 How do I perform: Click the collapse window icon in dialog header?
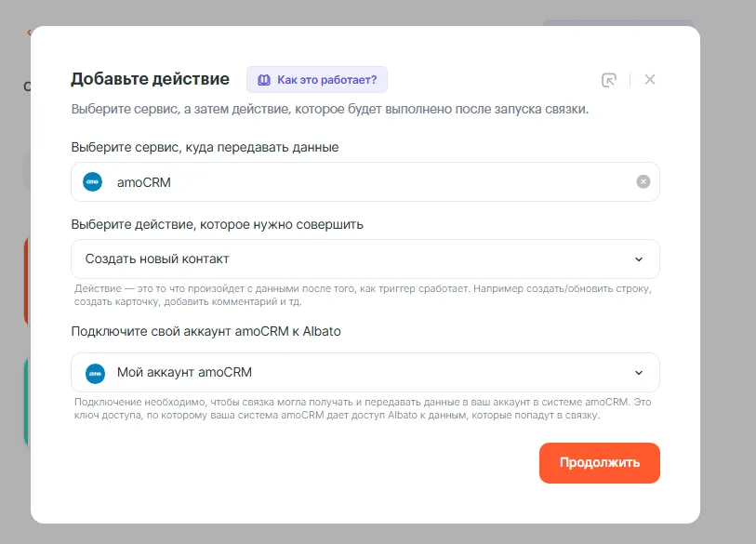click(609, 80)
